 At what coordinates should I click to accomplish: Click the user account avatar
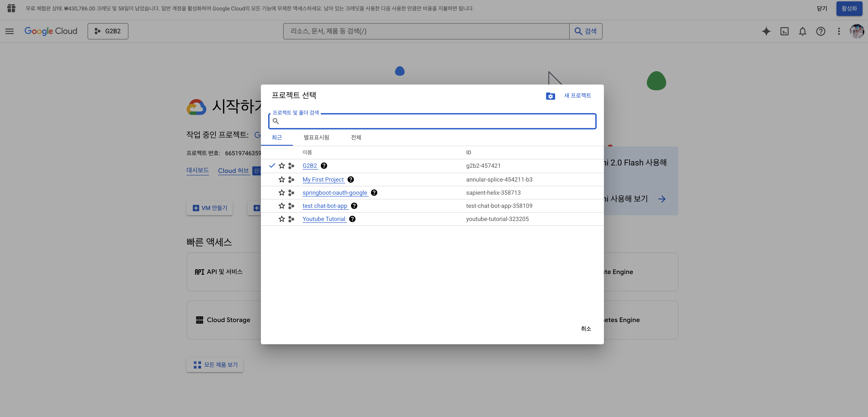pyautogui.click(x=856, y=31)
